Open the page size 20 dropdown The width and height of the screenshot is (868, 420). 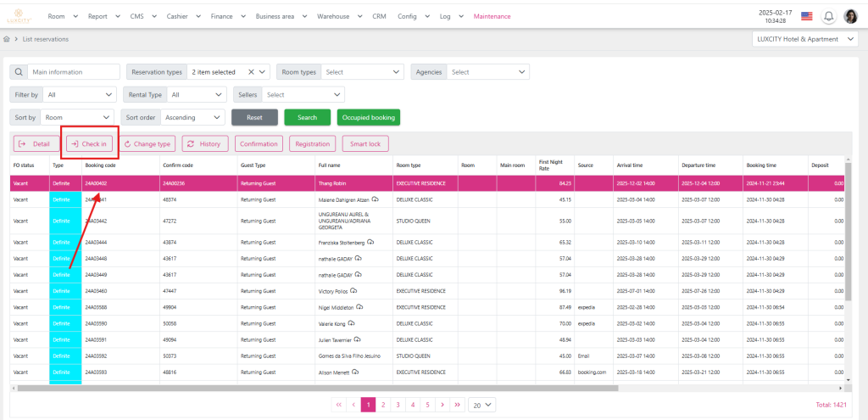[483, 406]
